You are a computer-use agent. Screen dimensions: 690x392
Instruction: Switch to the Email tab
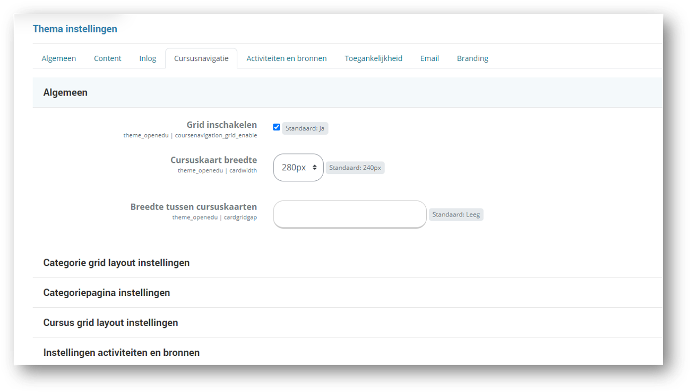pos(429,59)
